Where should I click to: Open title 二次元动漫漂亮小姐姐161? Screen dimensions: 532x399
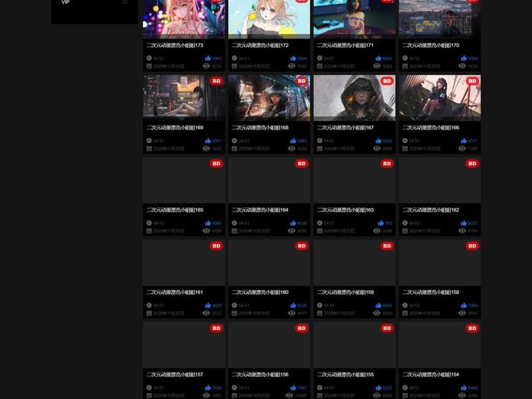tap(175, 292)
